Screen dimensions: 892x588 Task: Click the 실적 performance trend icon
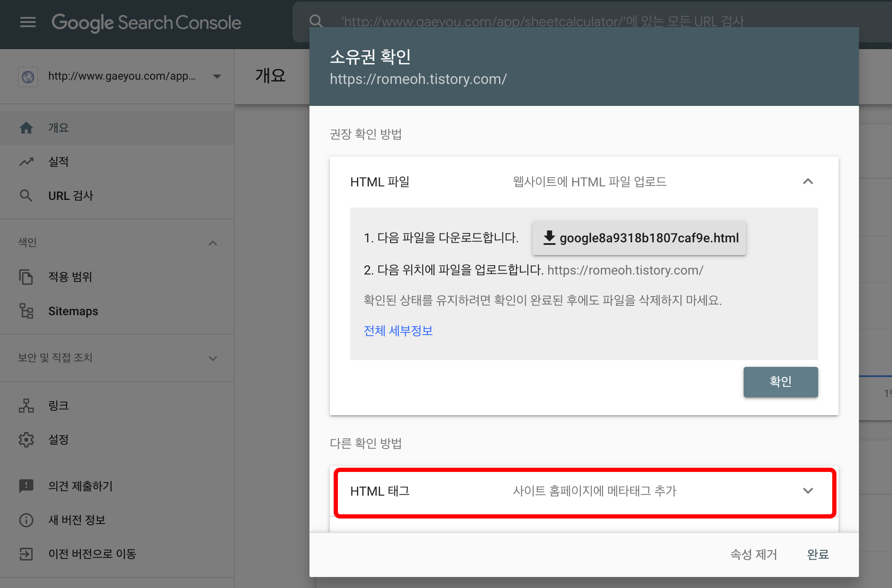tap(26, 161)
